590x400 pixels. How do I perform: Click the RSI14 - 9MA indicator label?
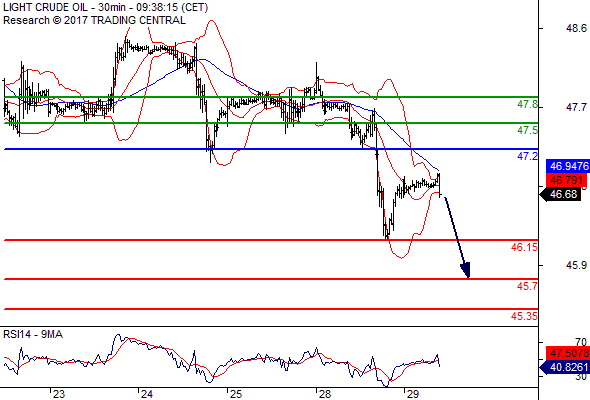(x=33, y=334)
